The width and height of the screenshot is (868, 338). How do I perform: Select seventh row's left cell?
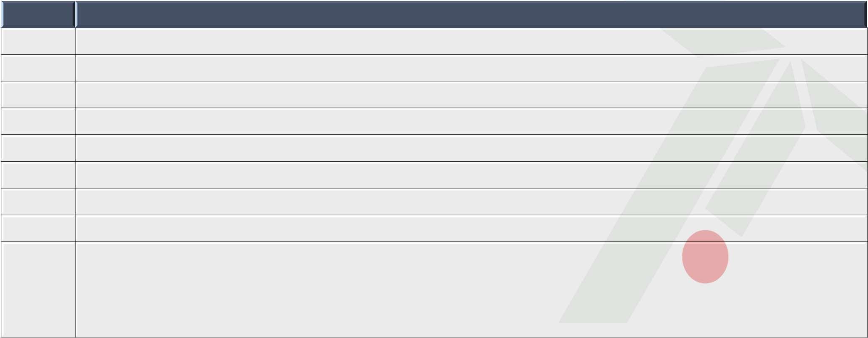click(x=38, y=202)
